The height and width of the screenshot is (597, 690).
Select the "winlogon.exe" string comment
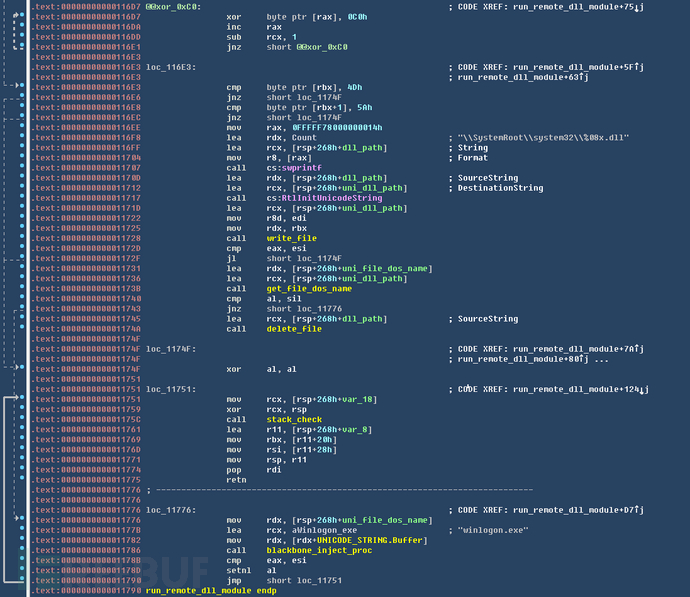click(x=490, y=530)
